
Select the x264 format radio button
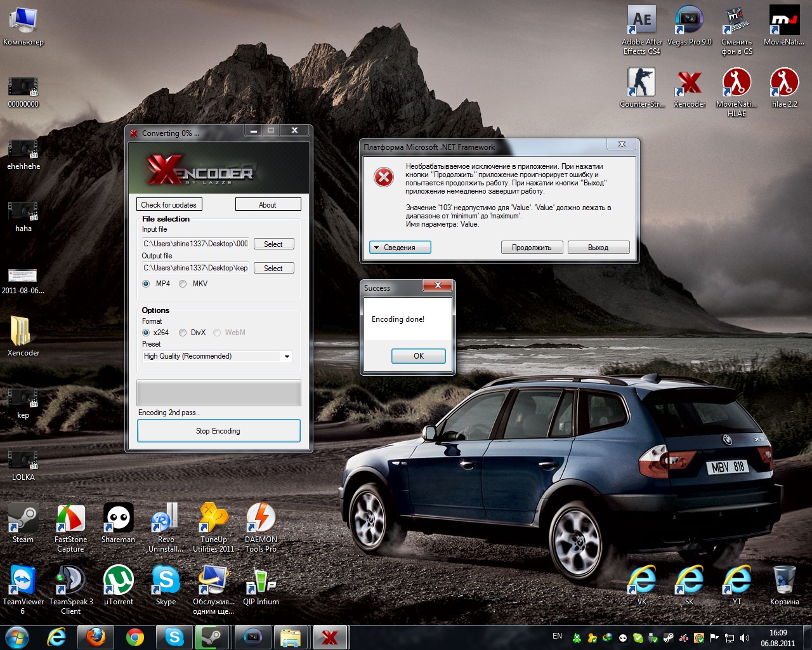[146, 333]
